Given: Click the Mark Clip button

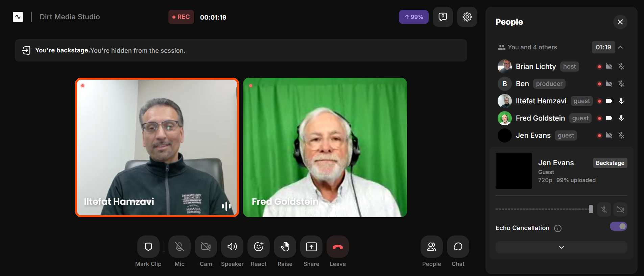Looking at the screenshot, I should (x=148, y=247).
